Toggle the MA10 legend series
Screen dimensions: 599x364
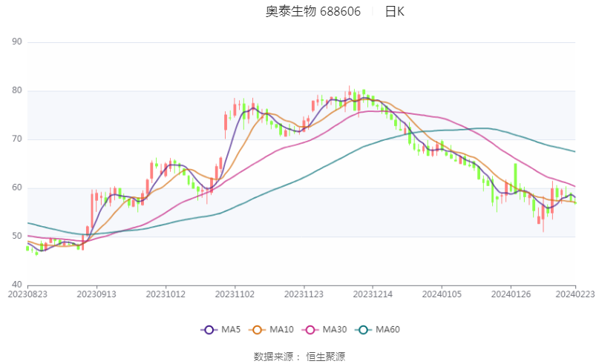coord(271,330)
